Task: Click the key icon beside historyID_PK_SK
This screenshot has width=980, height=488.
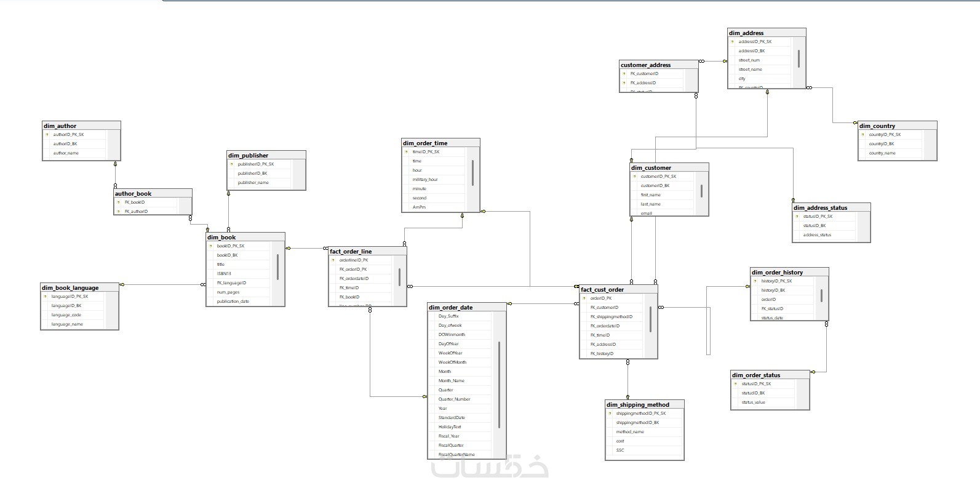Action: point(755,281)
